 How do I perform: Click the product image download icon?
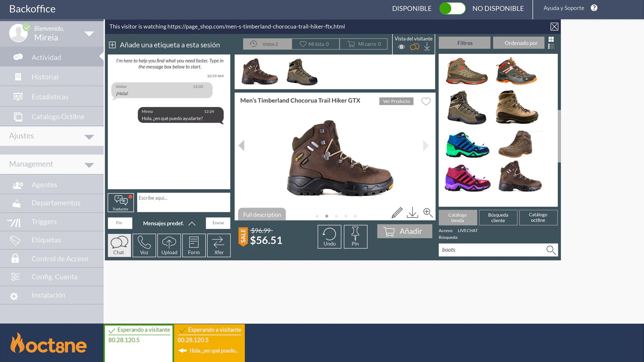[413, 212]
